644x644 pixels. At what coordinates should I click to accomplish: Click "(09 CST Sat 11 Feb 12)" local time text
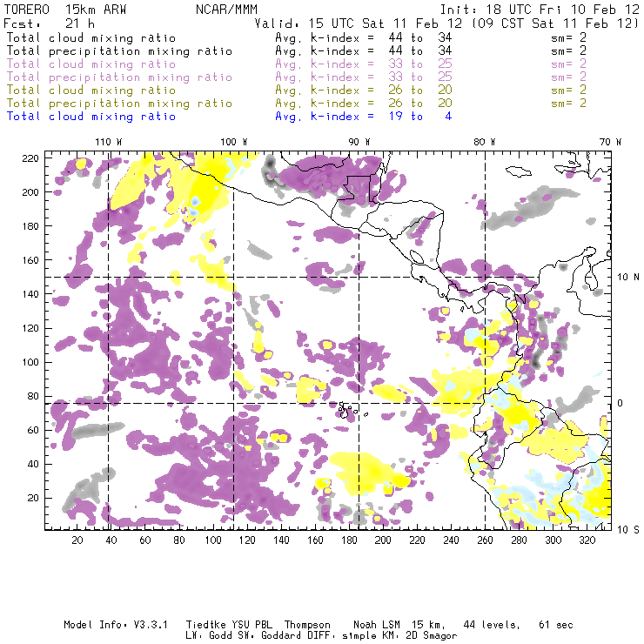[555, 23]
